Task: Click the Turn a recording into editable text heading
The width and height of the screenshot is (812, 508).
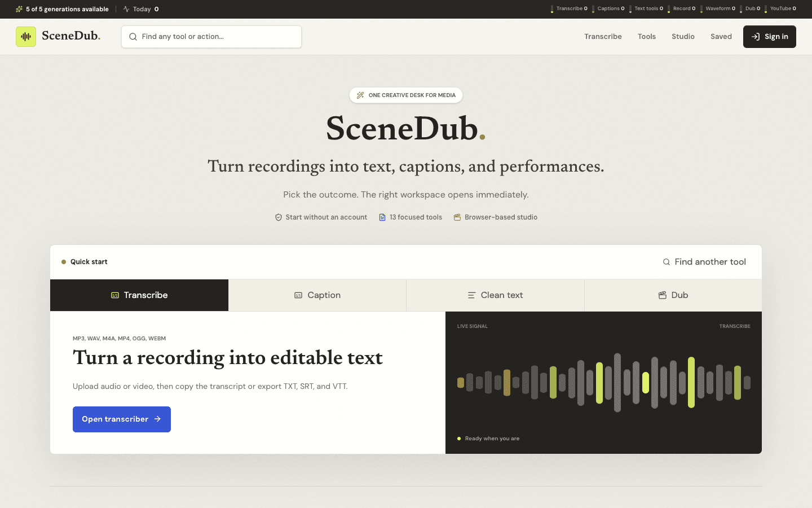Action: (x=228, y=358)
